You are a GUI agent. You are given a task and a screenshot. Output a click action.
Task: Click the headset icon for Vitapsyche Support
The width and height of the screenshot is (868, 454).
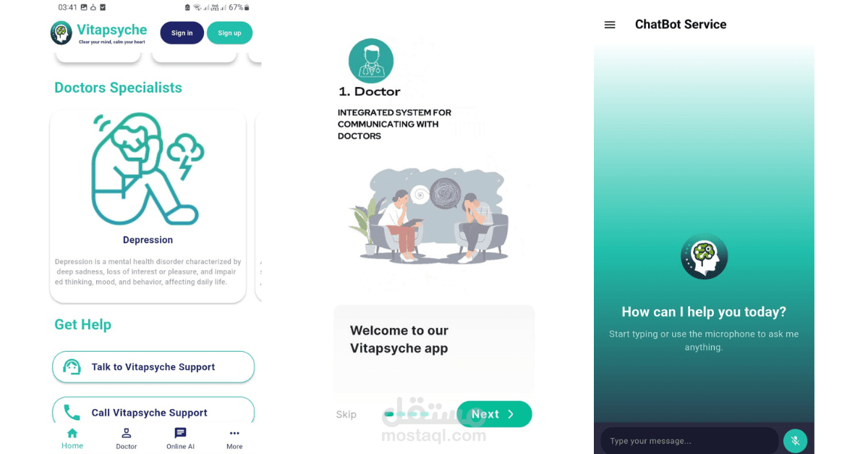click(x=72, y=367)
